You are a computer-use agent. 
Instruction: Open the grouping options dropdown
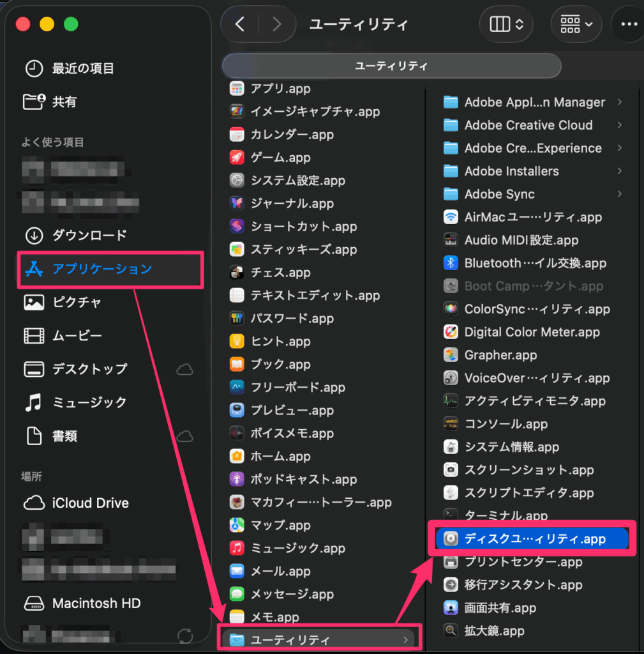coord(576,24)
